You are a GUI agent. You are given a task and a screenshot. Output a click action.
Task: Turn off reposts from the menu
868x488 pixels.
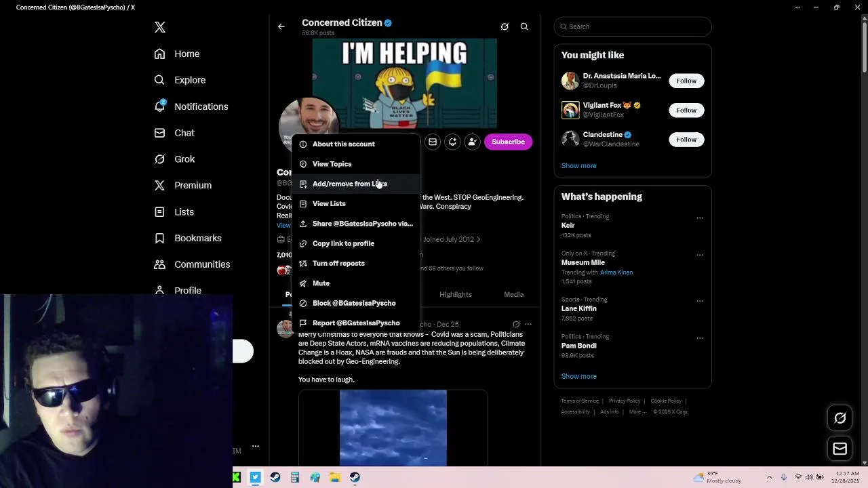click(355, 263)
